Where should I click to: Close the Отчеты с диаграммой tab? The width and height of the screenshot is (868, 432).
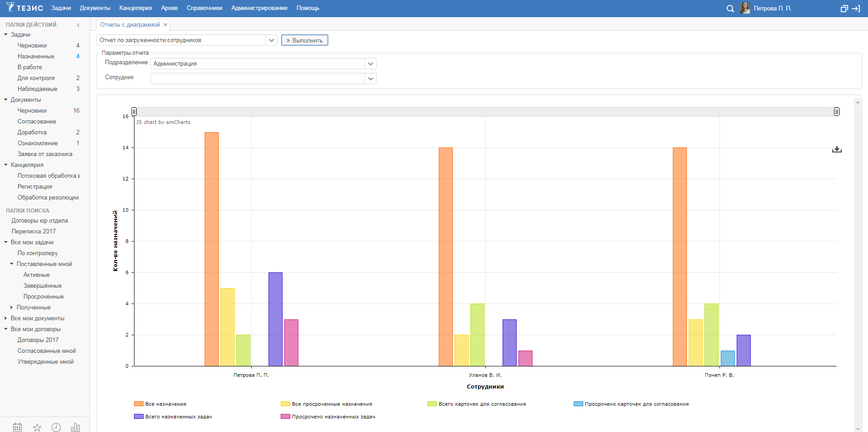tap(165, 25)
